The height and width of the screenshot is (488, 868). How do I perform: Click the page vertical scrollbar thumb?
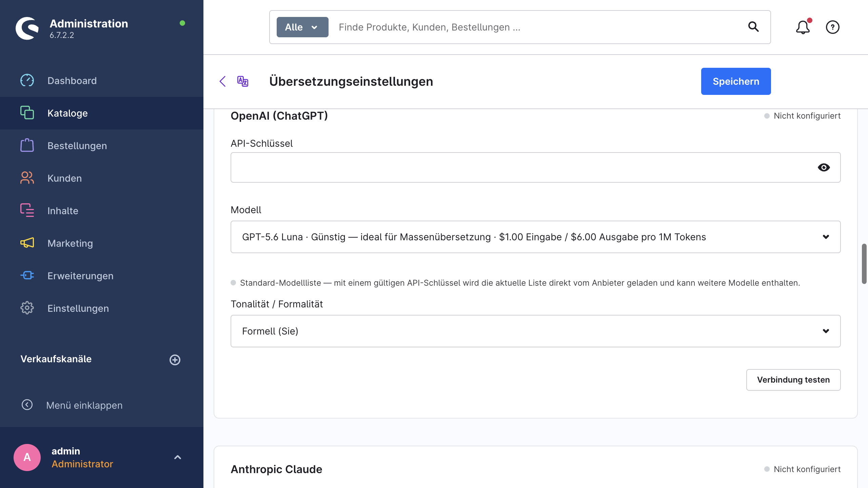(x=864, y=264)
